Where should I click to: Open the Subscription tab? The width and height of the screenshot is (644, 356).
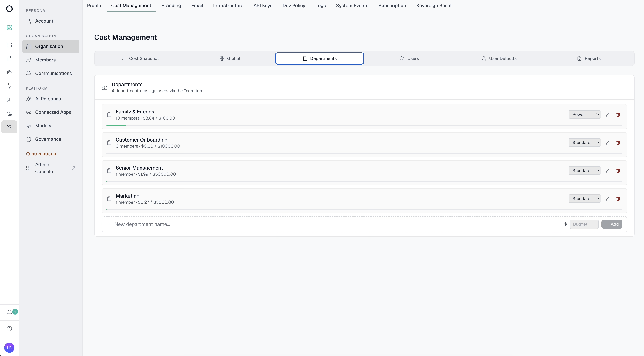click(392, 6)
